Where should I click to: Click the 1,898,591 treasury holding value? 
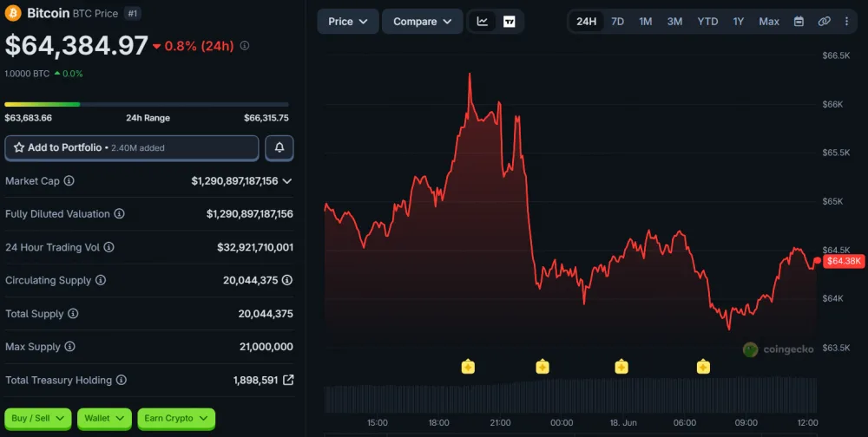click(x=255, y=380)
